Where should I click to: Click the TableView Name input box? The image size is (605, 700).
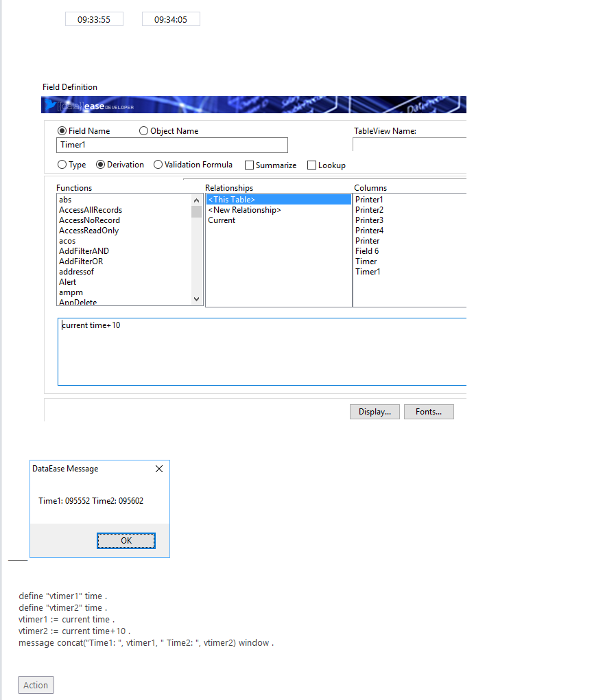pos(410,145)
